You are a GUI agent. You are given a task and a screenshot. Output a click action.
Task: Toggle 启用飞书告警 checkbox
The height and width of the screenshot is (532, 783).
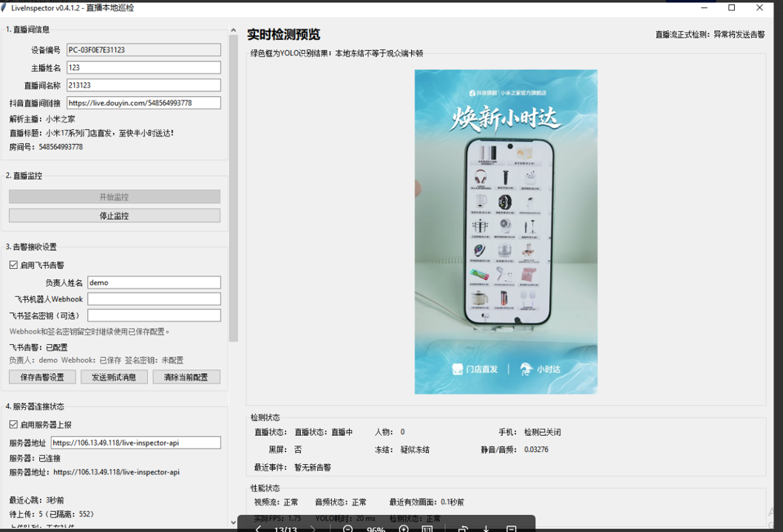click(13, 265)
